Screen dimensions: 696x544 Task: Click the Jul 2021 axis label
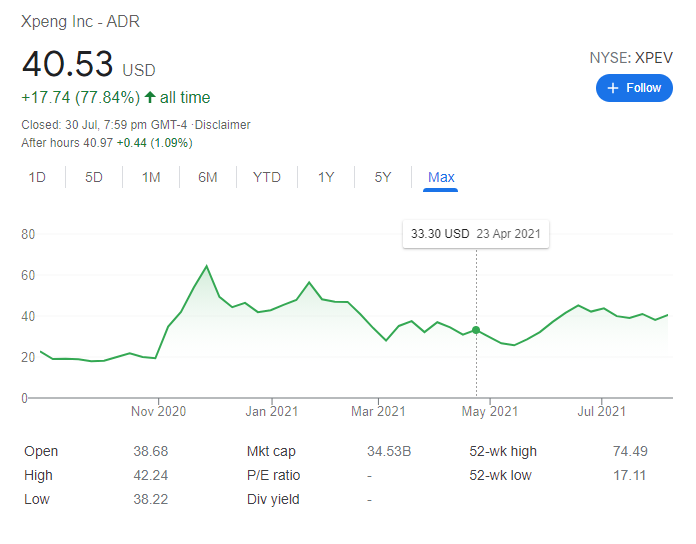601,411
